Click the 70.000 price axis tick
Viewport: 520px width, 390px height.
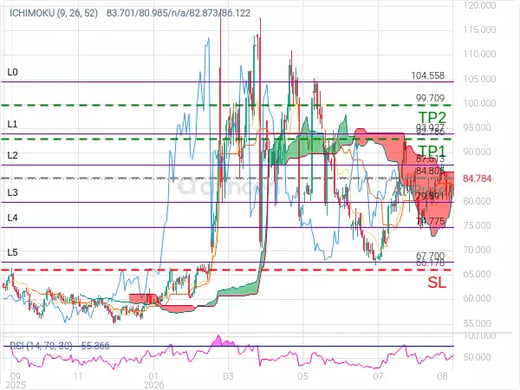point(477,250)
